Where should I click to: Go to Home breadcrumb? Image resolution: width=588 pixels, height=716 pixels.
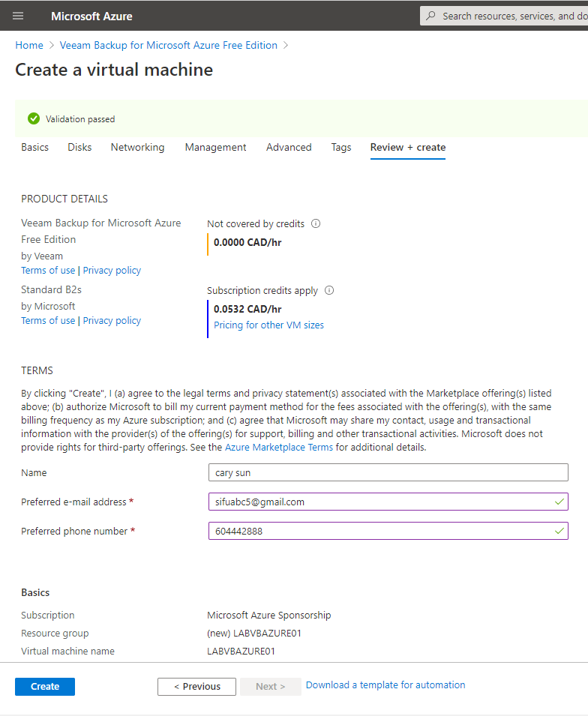29,45
